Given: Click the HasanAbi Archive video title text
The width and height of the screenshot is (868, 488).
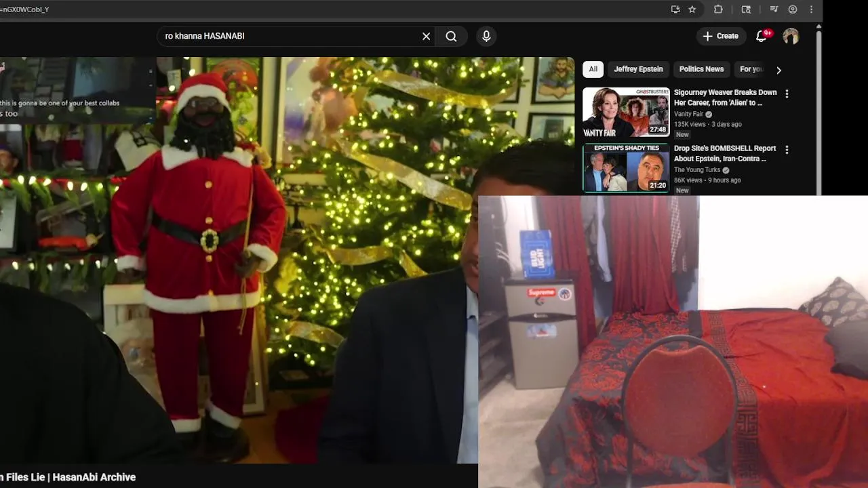Looking at the screenshot, I should pyautogui.click(x=68, y=477).
